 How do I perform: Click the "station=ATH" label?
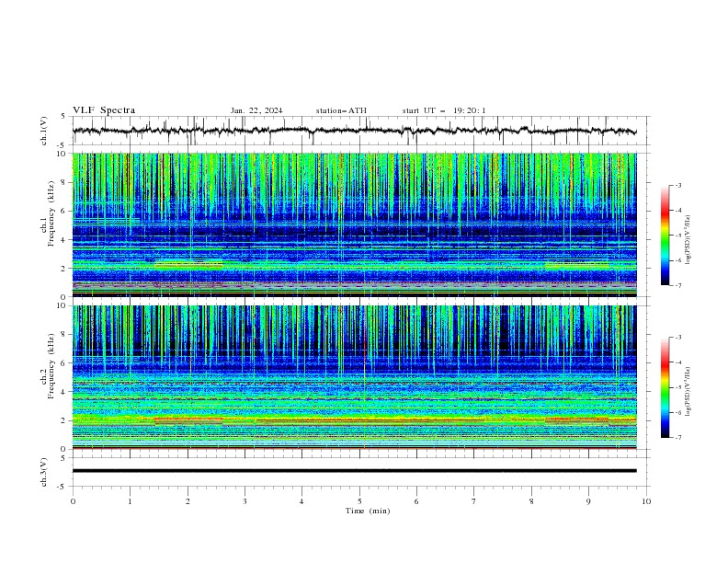coord(341,110)
